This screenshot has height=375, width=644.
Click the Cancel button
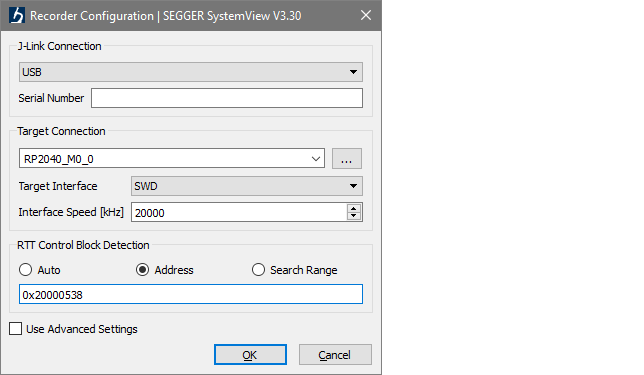(x=335, y=354)
